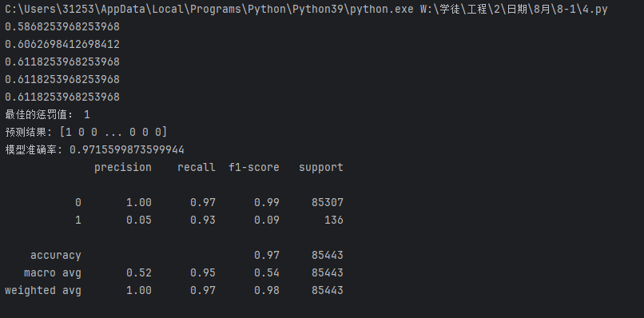The width and height of the screenshot is (644, 318).
Task: Click the python.exe interpreter path in command line
Action: point(209,9)
